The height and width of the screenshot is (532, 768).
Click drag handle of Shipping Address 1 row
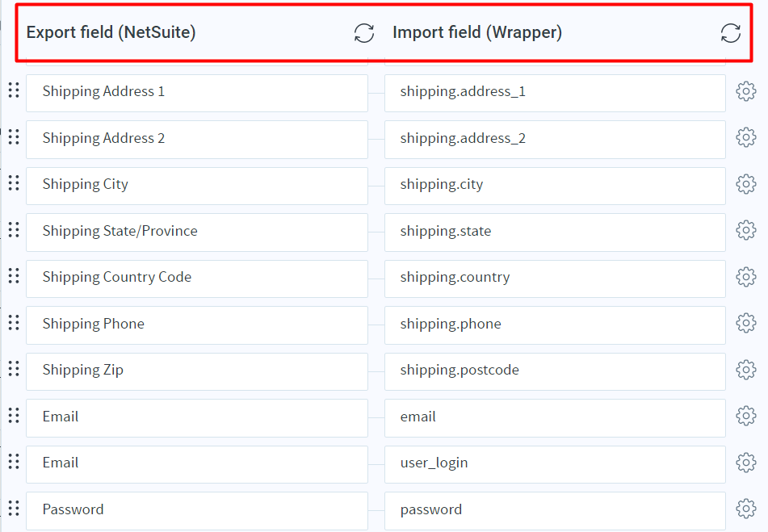(x=14, y=90)
